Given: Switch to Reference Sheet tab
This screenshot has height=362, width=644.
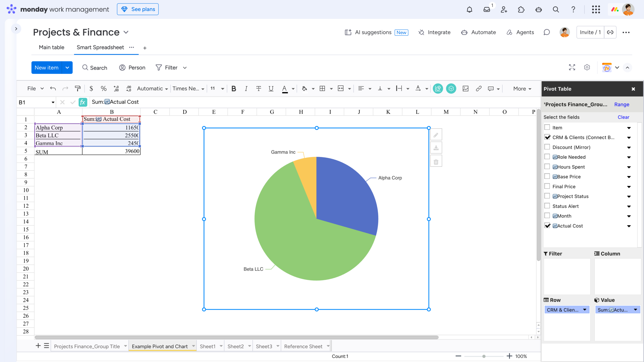Looking at the screenshot, I should click(303, 346).
